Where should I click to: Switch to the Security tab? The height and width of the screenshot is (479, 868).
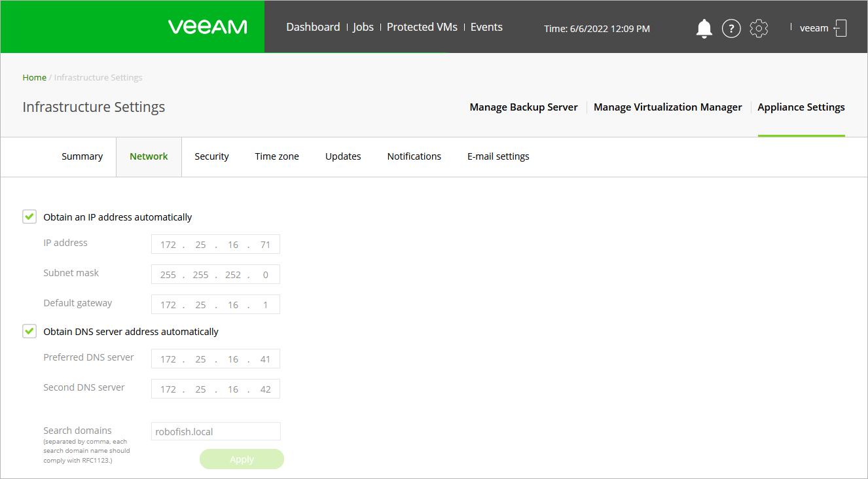(x=211, y=156)
